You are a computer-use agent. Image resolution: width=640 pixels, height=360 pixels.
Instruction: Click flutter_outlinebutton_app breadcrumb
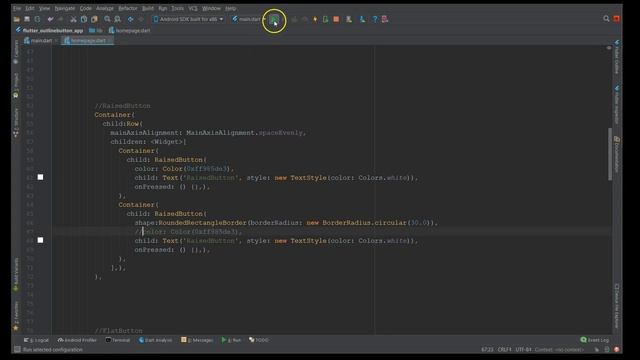(49, 30)
